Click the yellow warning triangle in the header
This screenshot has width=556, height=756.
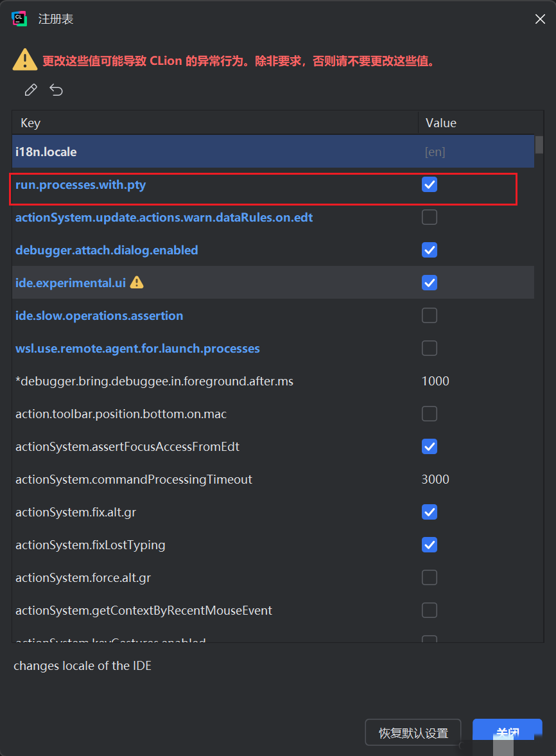tap(25, 60)
